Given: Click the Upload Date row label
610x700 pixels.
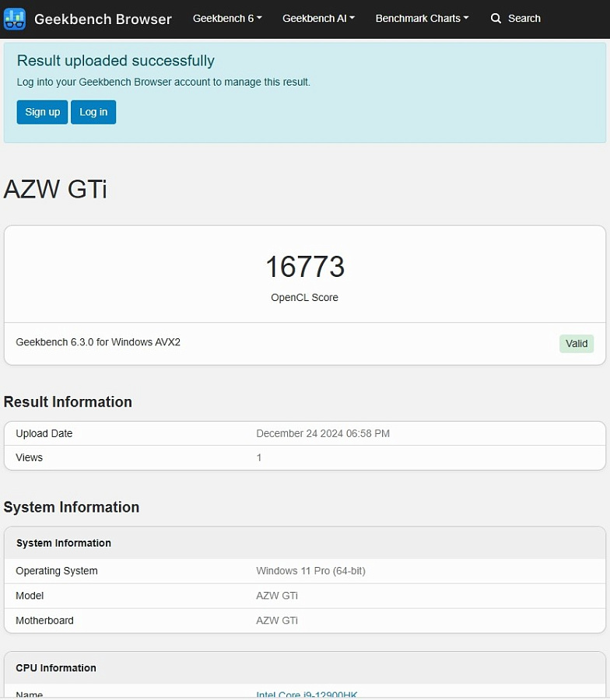Looking at the screenshot, I should tap(44, 433).
